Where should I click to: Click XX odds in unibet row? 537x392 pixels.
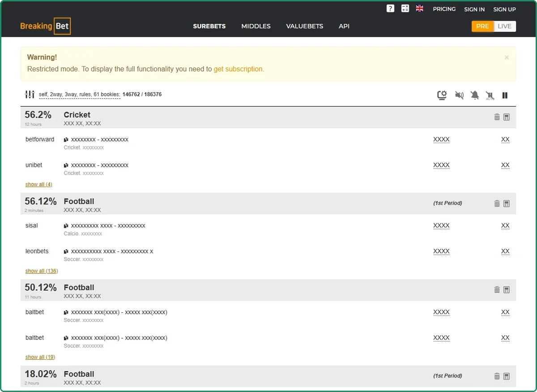coord(505,165)
